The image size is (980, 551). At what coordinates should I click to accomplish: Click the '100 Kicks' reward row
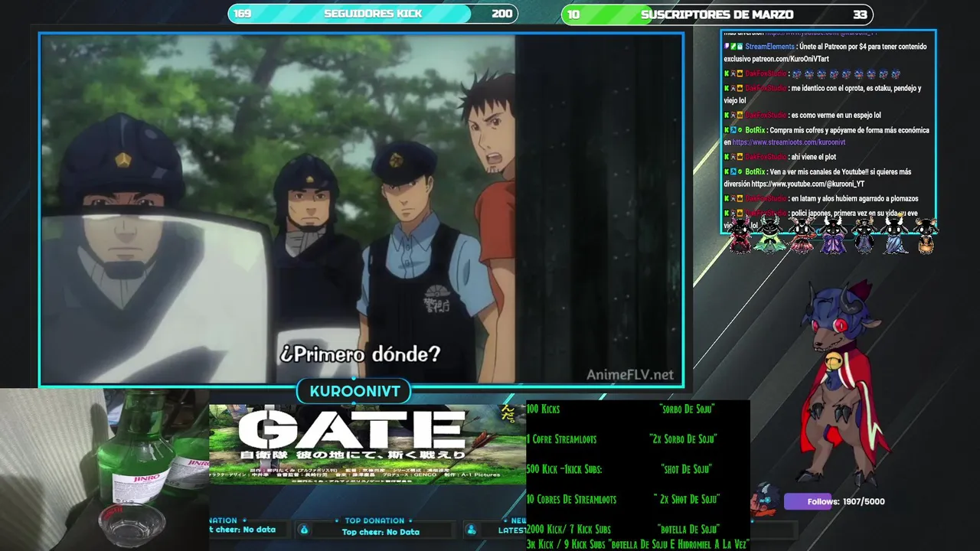(x=621, y=409)
